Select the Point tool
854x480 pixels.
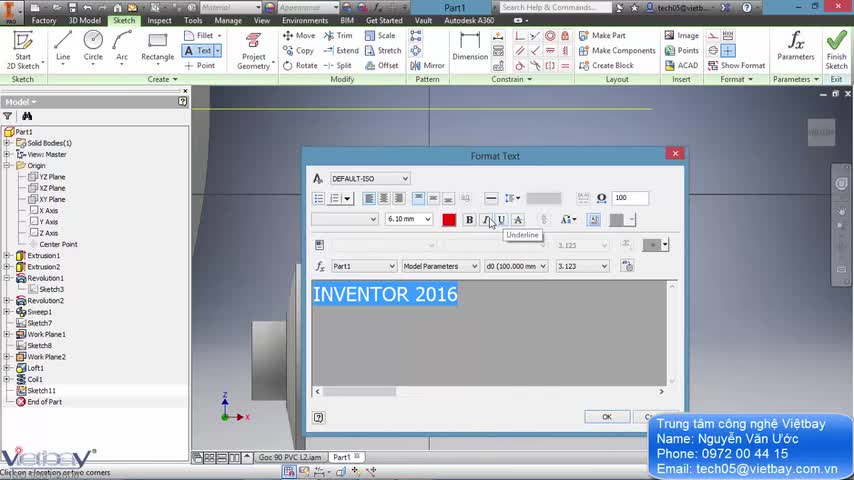(x=200, y=65)
